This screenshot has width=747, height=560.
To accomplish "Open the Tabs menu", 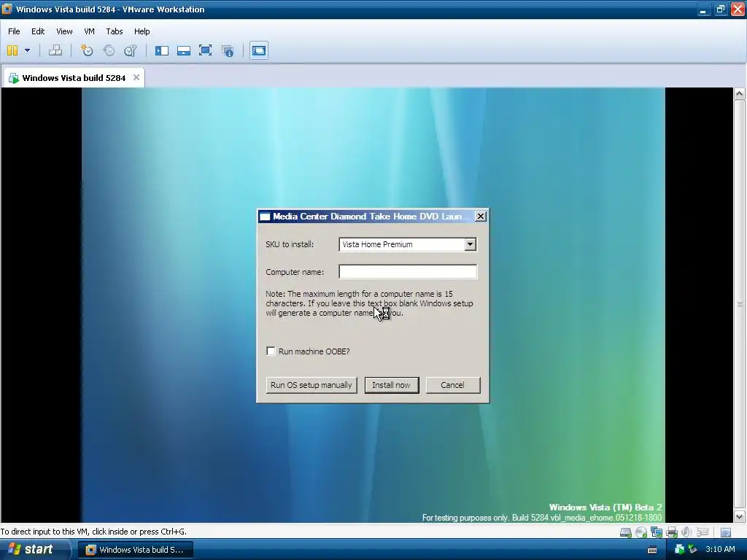I will pyautogui.click(x=115, y=31).
